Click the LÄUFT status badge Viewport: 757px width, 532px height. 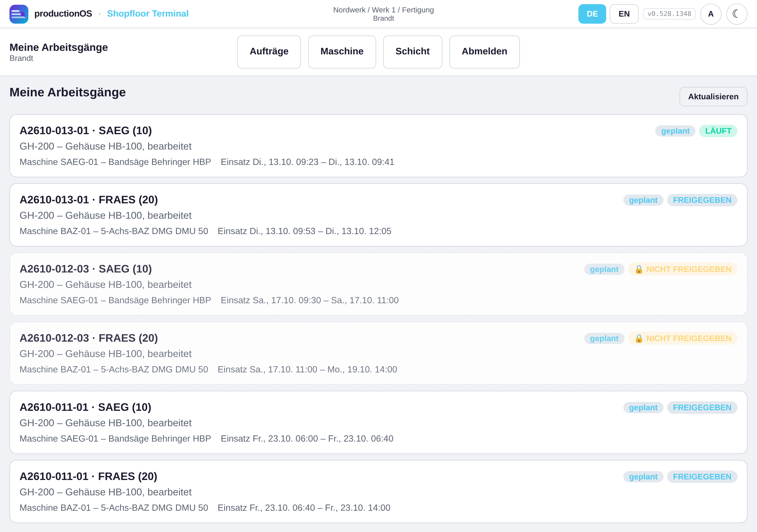718,131
